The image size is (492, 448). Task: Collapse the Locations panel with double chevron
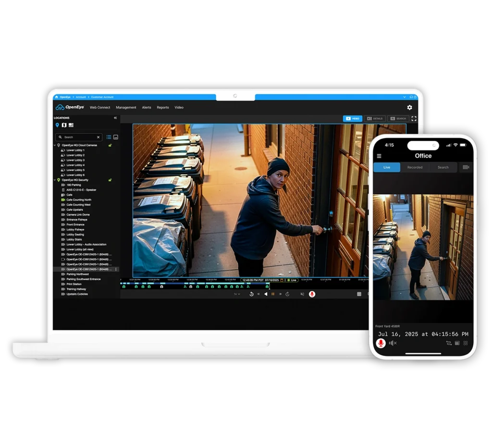(115, 118)
